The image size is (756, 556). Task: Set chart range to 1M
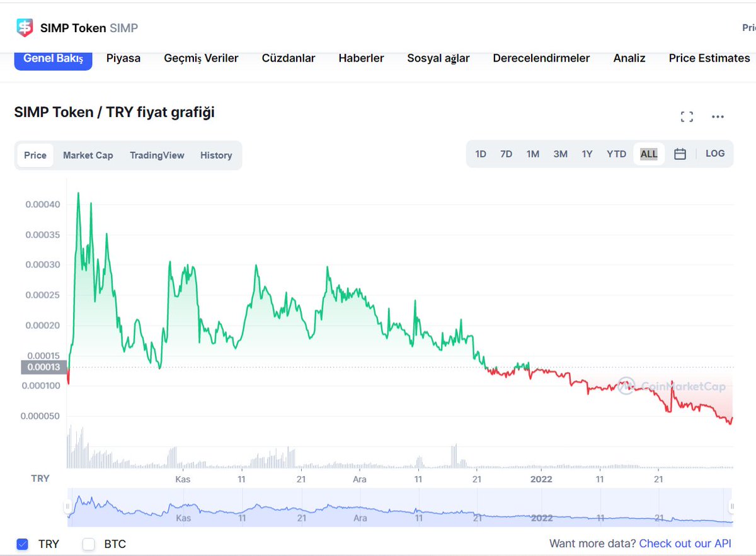click(533, 154)
